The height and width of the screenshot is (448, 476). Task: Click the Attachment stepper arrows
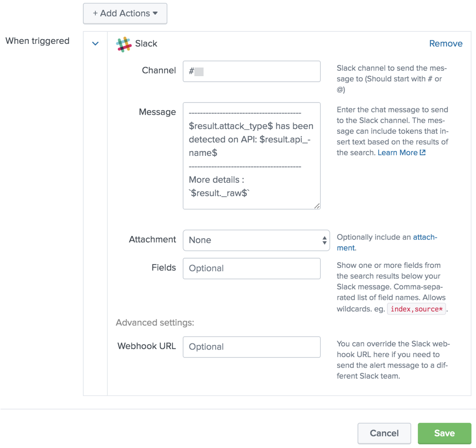[x=324, y=240]
